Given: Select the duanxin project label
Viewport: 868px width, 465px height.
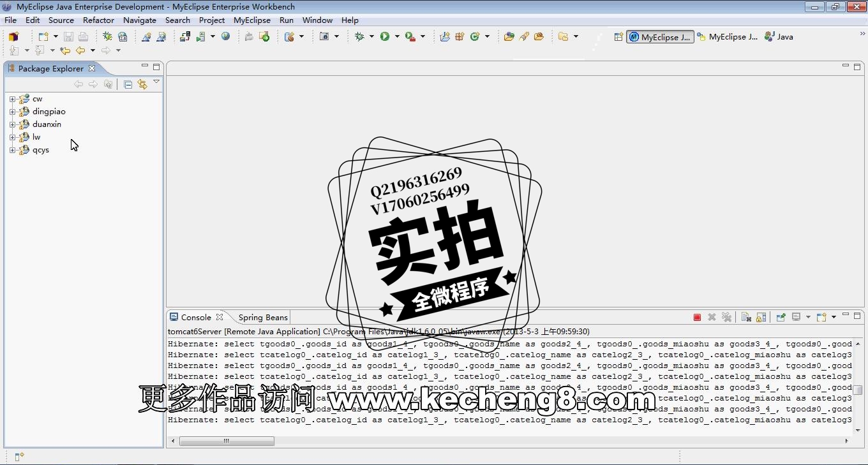Looking at the screenshot, I should point(47,124).
